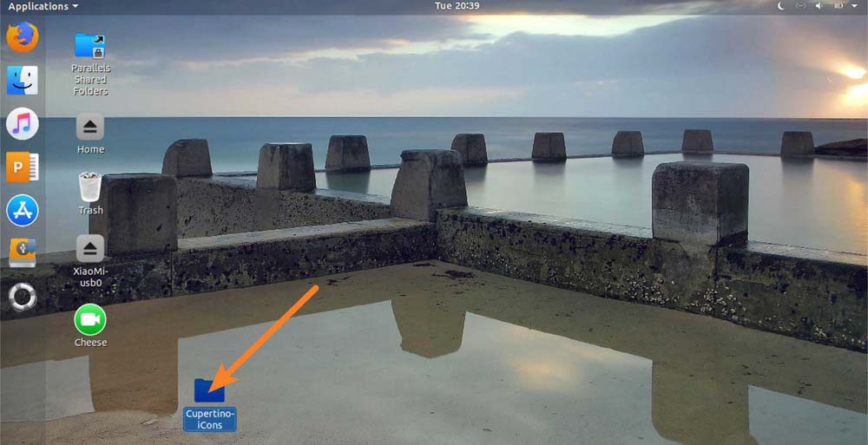Launch Firefox from the dock
This screenshot has height=445, width=868.
[22, 37]
